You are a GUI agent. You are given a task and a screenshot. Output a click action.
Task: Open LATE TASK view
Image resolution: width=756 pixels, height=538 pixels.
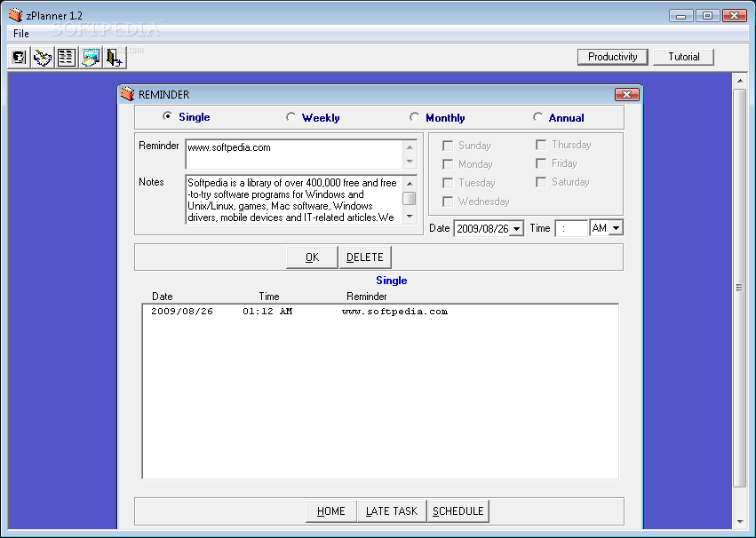pos(392,511)
